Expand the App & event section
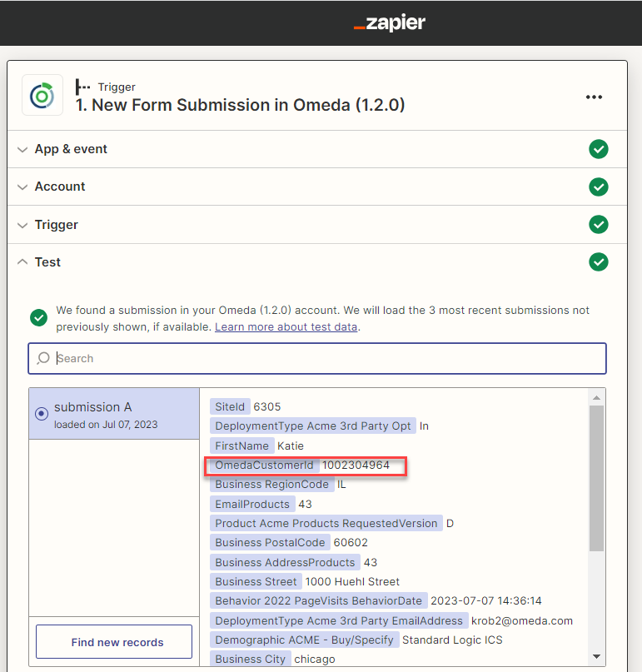 point(22,149)
